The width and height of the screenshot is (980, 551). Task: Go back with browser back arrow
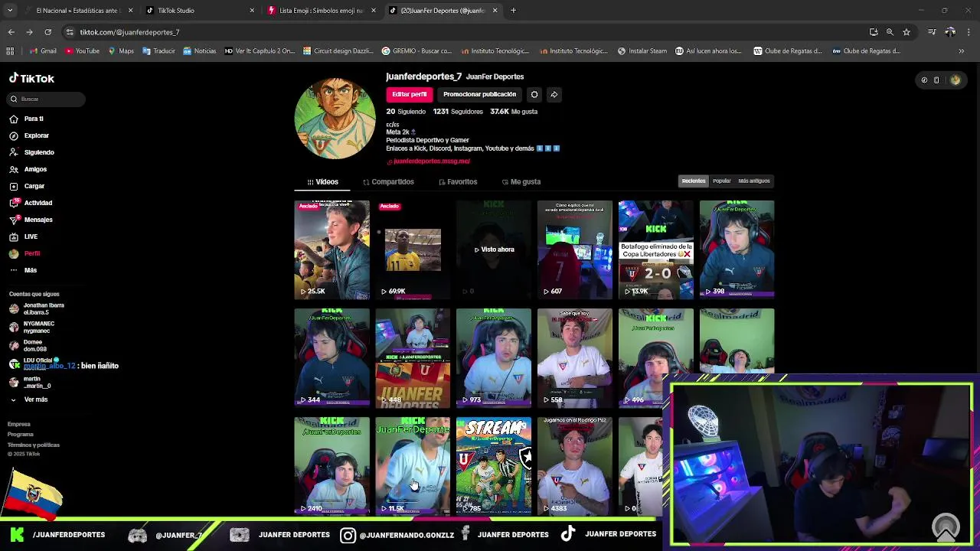[x=11, y=32]
